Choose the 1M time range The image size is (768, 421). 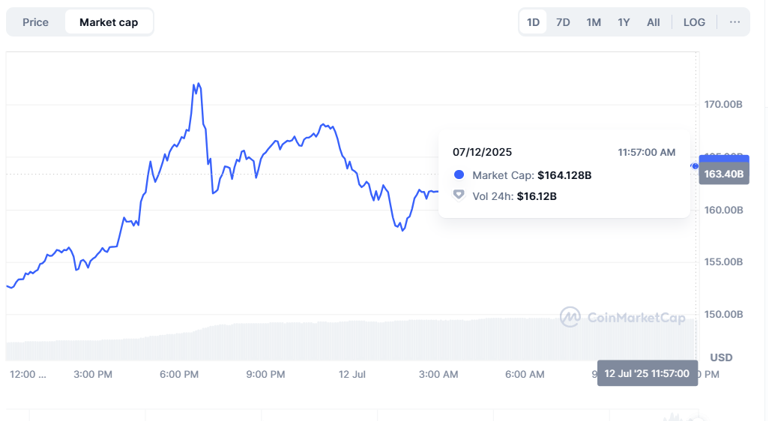(594, 22)
